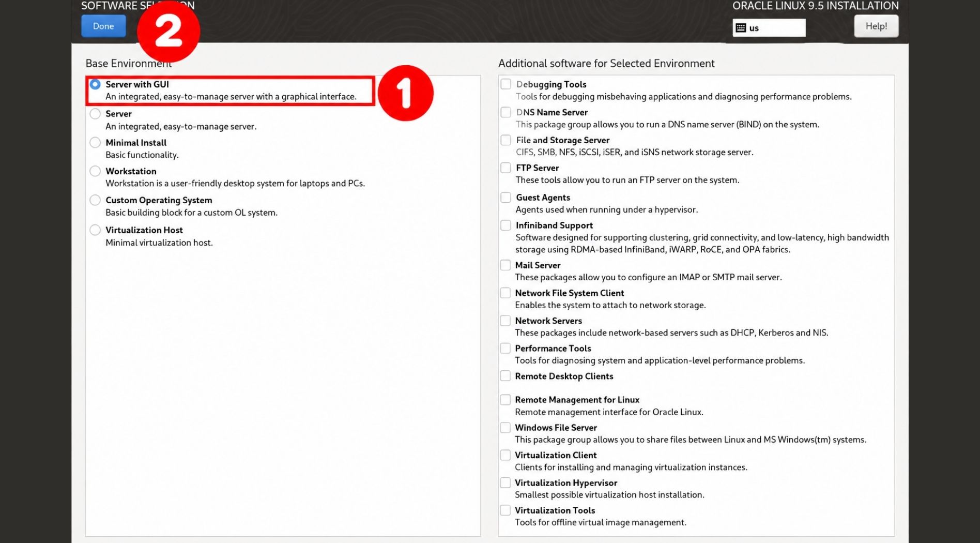Image resolution: width=980 pixels, height=543 pixels.
Task: Click the keyboard layout icon beside us
Action: coord(741,28)
